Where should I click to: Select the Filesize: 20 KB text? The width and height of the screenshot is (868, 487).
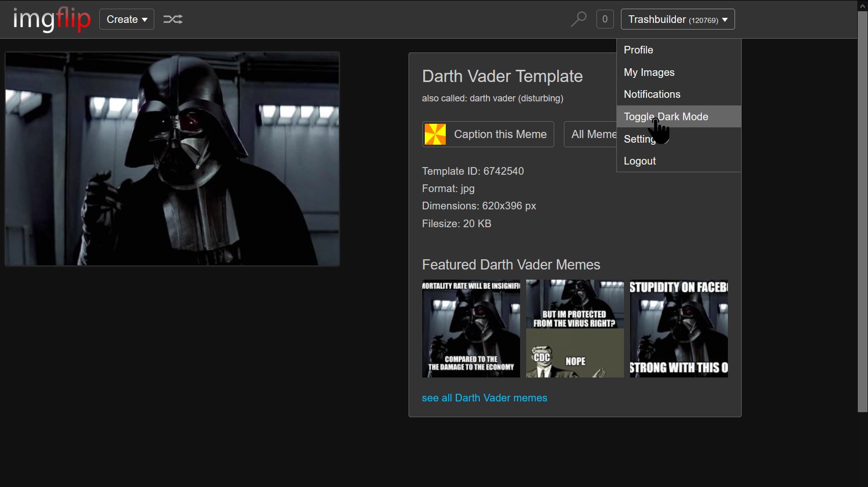[456, 224]
